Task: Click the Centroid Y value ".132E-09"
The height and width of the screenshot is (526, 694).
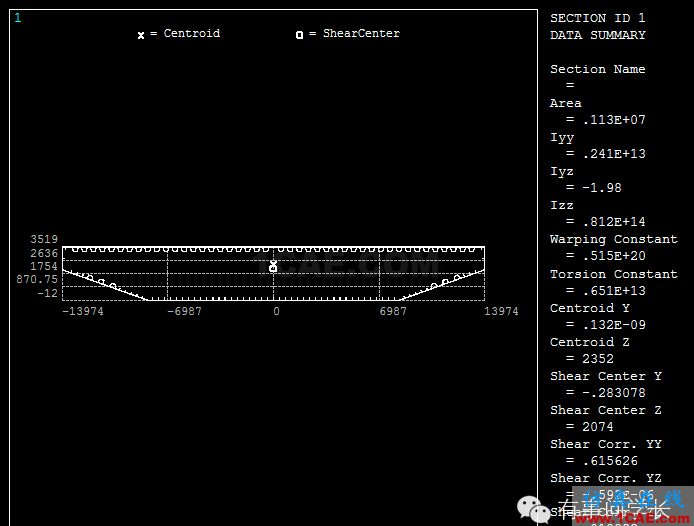Action: pos(614,325)
